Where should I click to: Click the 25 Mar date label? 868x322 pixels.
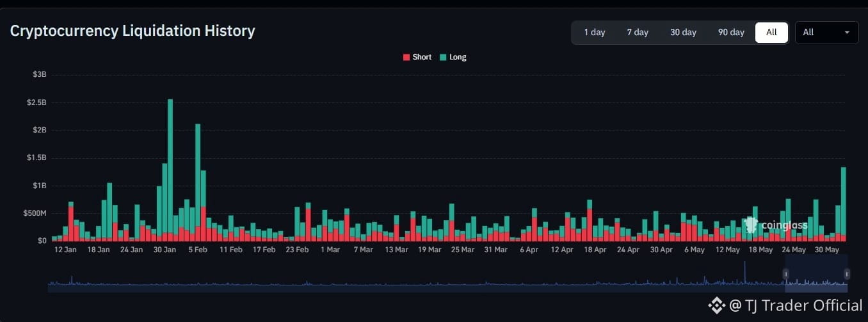click(463, 250)
